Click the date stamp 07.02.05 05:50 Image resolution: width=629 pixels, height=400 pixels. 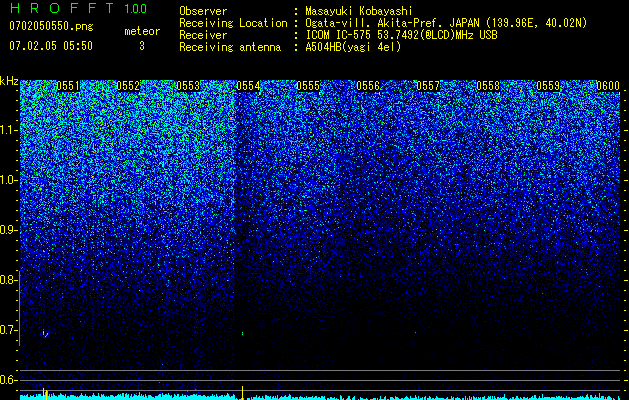[x=51, y=46]
